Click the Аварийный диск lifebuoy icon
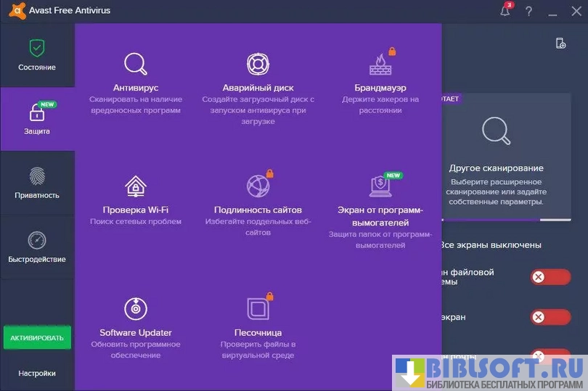 tap(258, 64)
